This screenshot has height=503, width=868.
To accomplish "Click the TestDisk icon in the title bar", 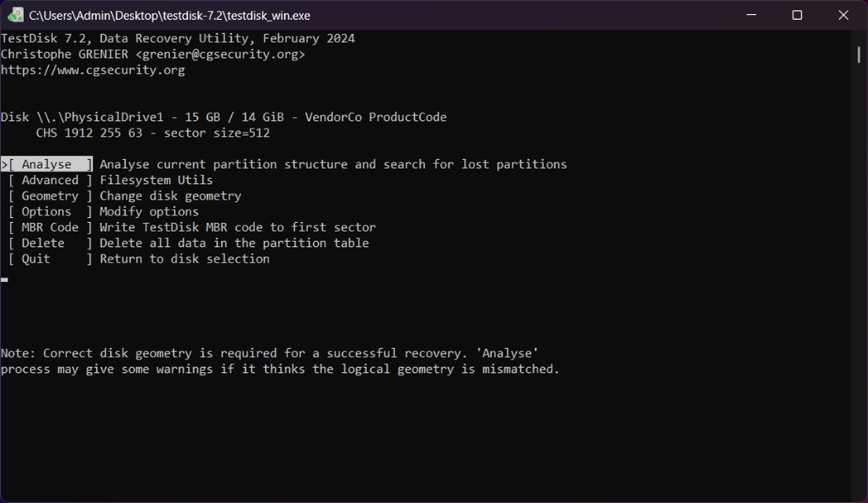I will (x=15, y=15).
